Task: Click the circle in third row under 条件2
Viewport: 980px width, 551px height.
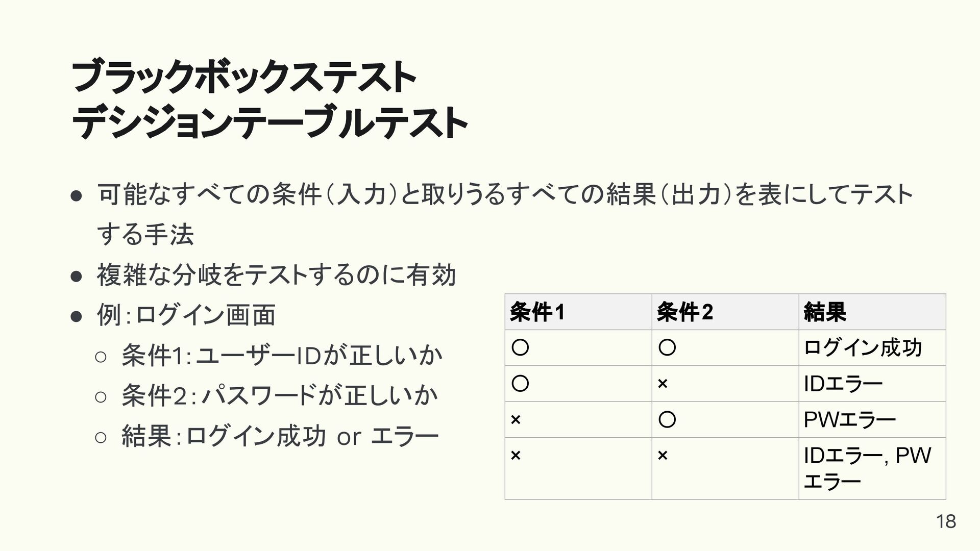Action: tap(667, 419)
